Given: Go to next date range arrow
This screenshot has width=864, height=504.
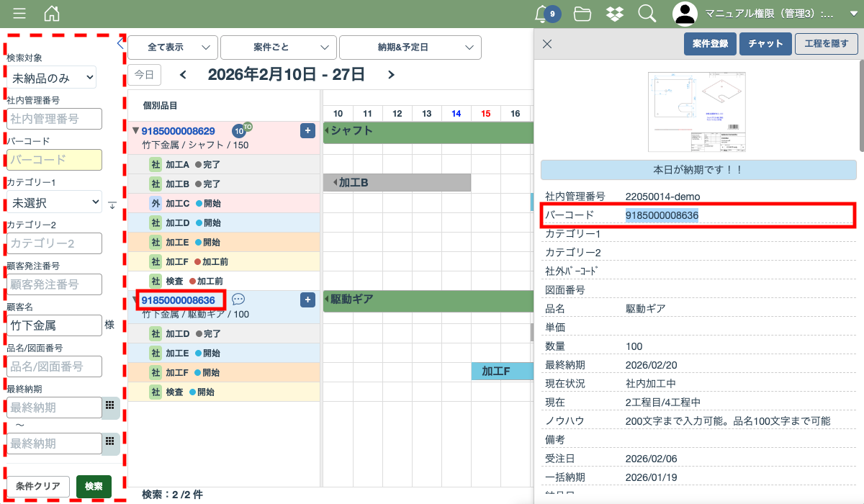Looking at the screenshot, I should click(x=391, y=74).
